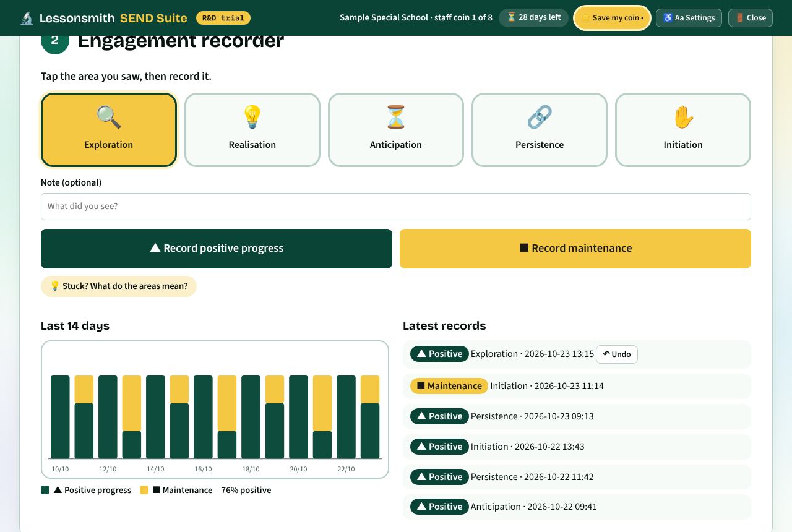Click the 'Tap the area you saw, then record it.' instruction
This screenshot has width=792, height=532.
pos(126,77)
